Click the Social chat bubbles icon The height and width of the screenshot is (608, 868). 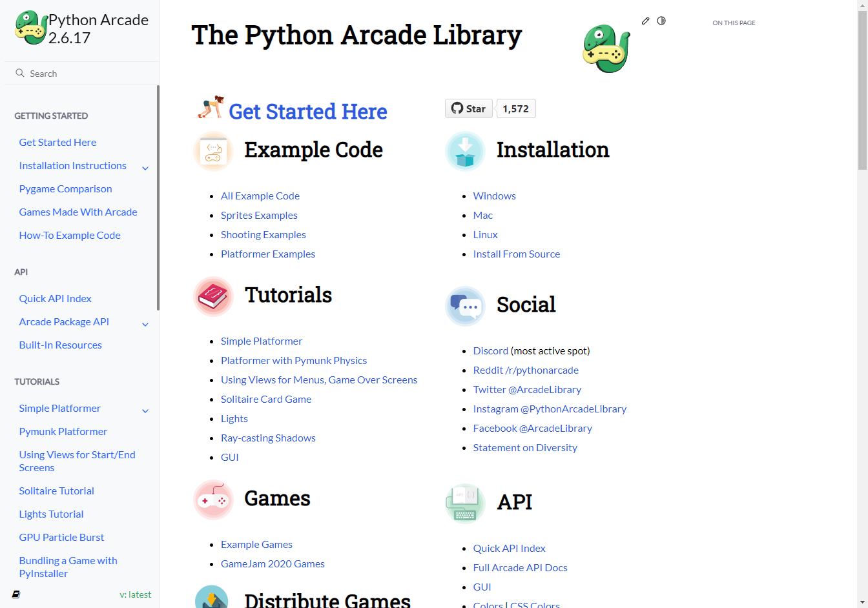pos(465,306)
